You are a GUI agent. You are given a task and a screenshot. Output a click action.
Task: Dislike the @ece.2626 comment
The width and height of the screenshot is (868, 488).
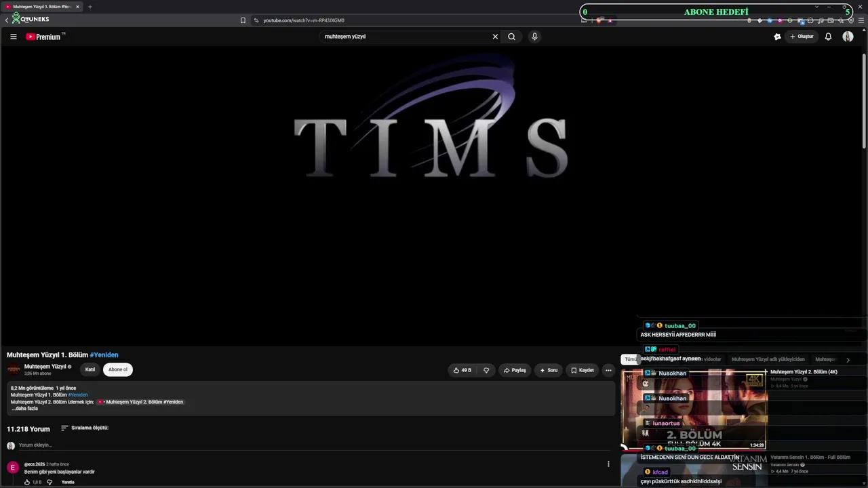[50, 483]
